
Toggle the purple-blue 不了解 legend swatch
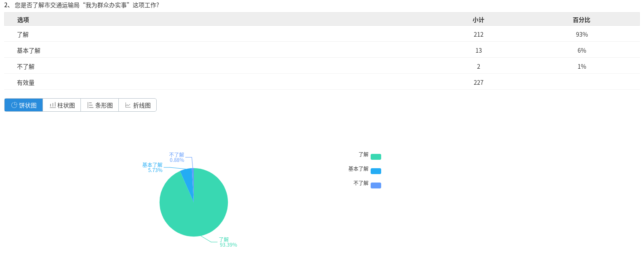(x=376, y=185)
